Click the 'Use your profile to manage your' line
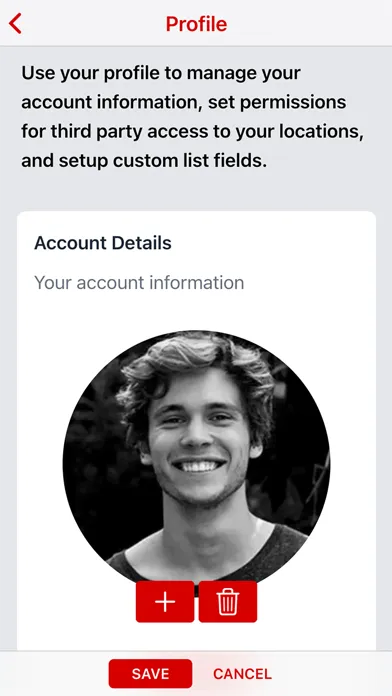Screen dimensions: 392x696 [161, 74]
